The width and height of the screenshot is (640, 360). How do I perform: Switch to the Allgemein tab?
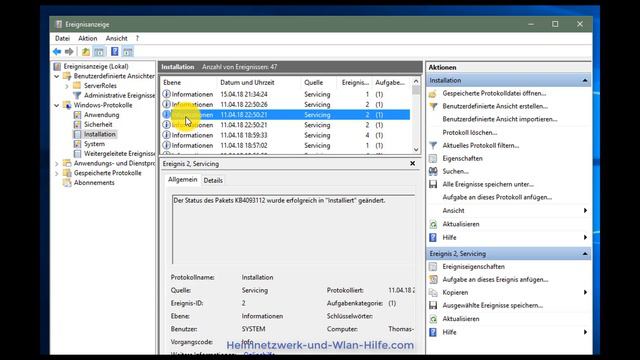(182, 180)
